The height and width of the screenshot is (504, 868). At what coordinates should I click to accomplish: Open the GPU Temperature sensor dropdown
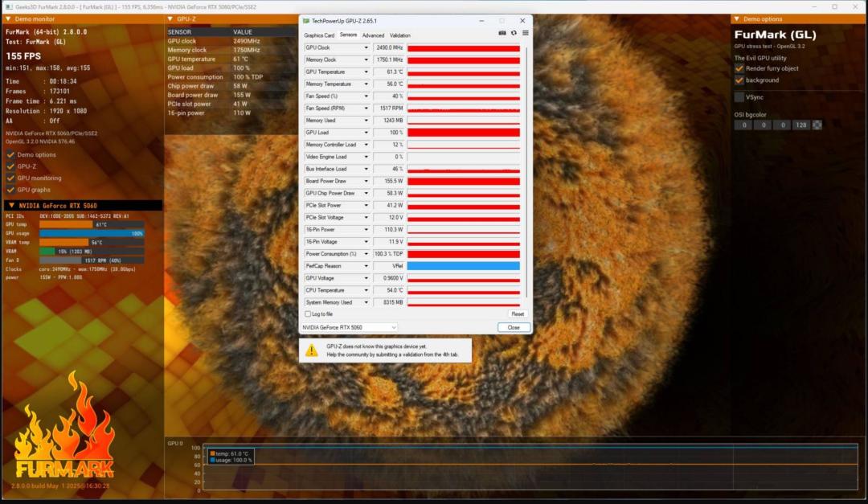point(366,72)
